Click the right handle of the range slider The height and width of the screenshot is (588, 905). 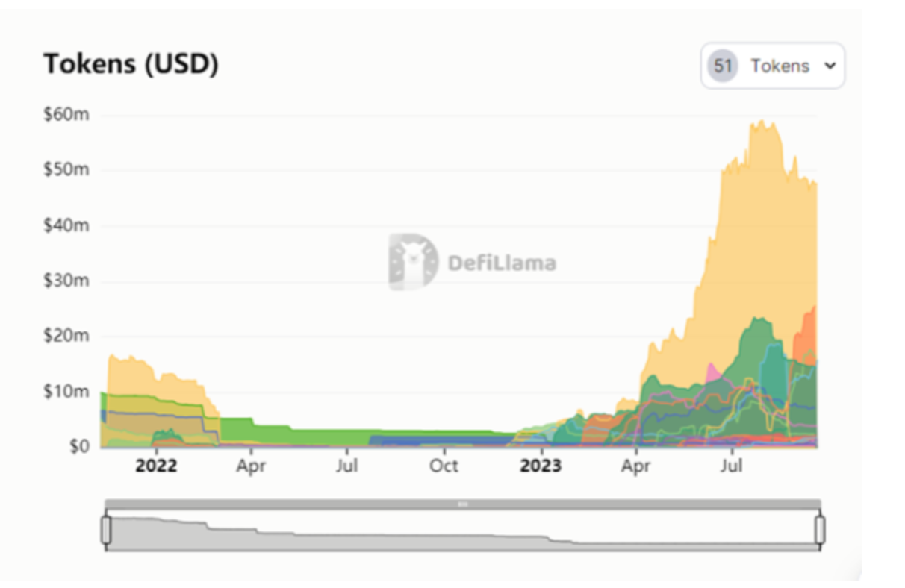[x=820, y=530]
